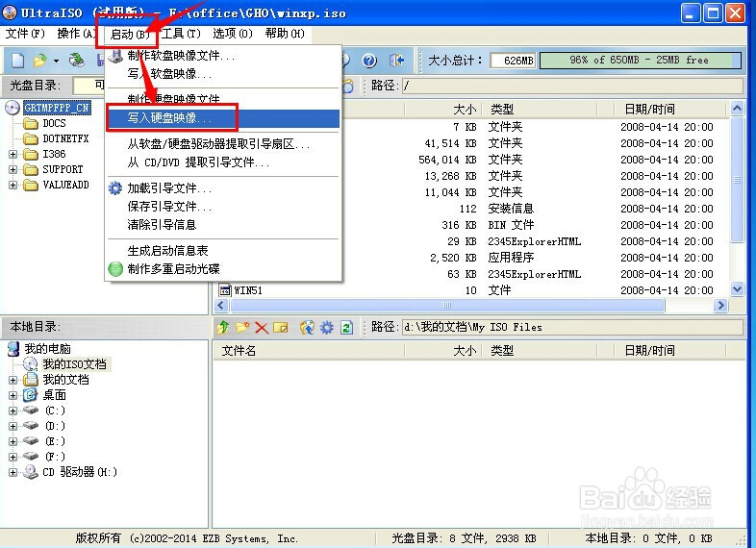Choose 从软盘/硬盘驱动器提取引导扇区 entry
The height and width of the screenshot is (548, 756).
[223, 144]
